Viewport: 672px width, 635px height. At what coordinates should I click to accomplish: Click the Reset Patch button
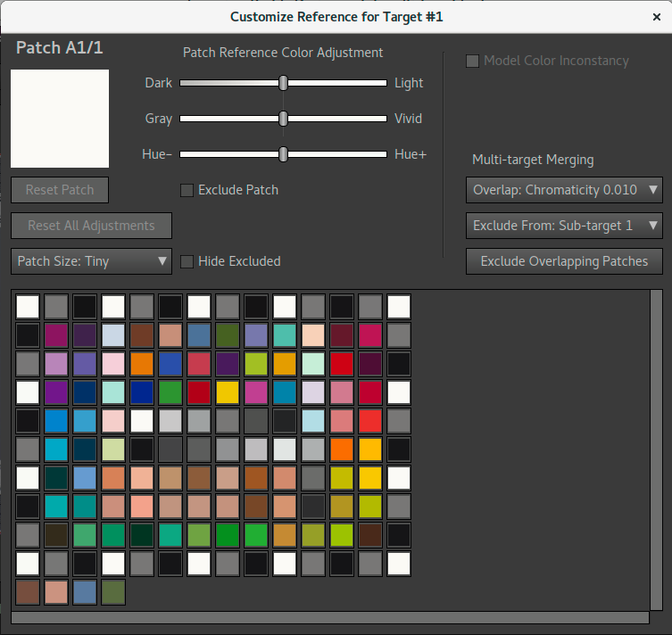click(60, 190)
